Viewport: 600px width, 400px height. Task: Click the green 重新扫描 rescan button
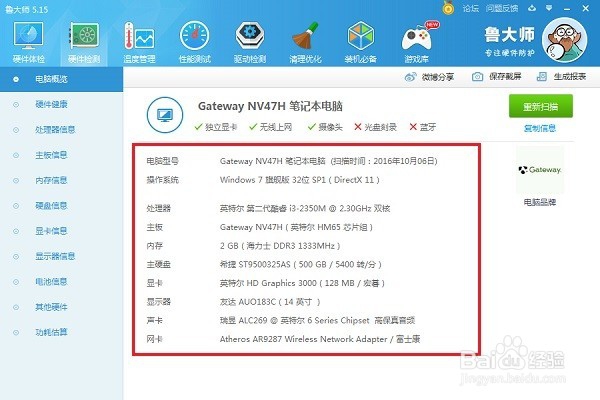541,106
